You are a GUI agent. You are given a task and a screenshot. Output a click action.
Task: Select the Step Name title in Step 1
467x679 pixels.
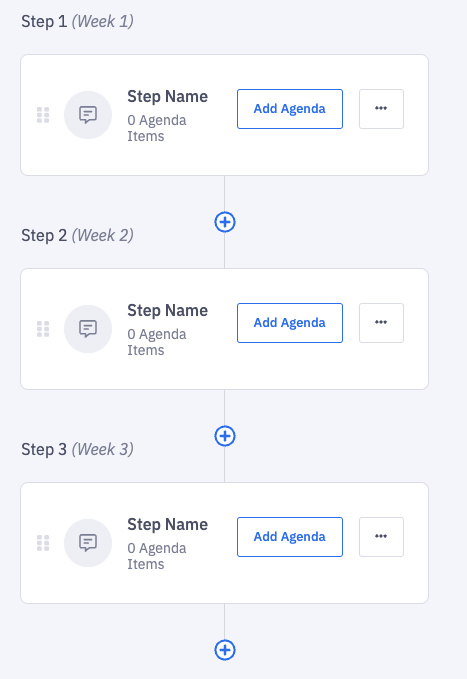pyautogui.click(x=168, y=97)
